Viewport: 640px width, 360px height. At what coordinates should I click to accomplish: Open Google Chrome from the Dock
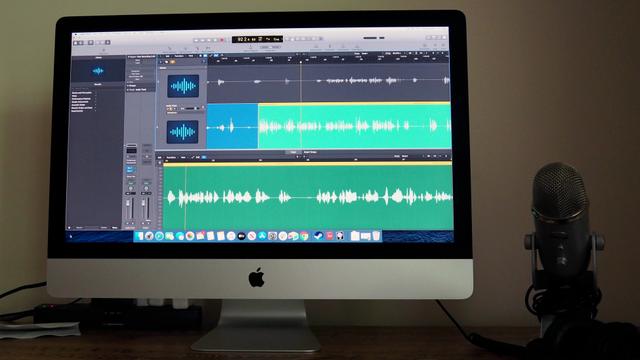304,236
